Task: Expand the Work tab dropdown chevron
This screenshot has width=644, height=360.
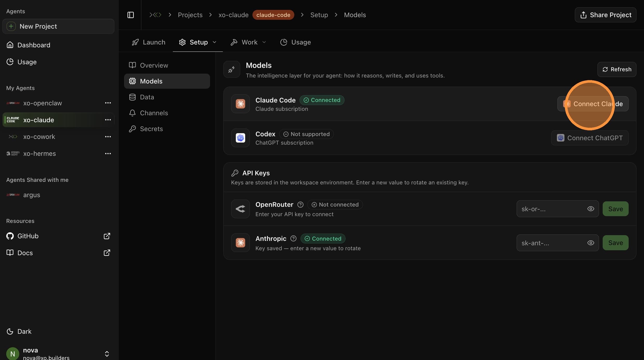Action: coord(264,42)
